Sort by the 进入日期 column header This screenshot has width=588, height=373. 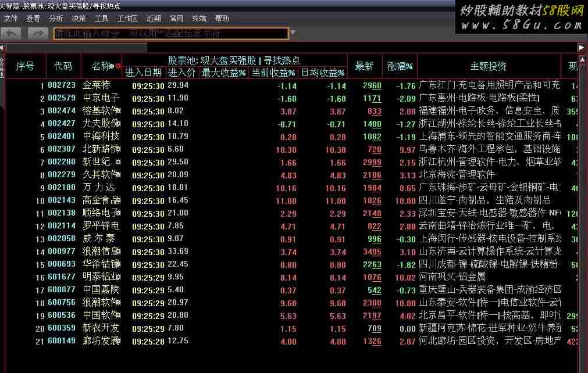144,73
